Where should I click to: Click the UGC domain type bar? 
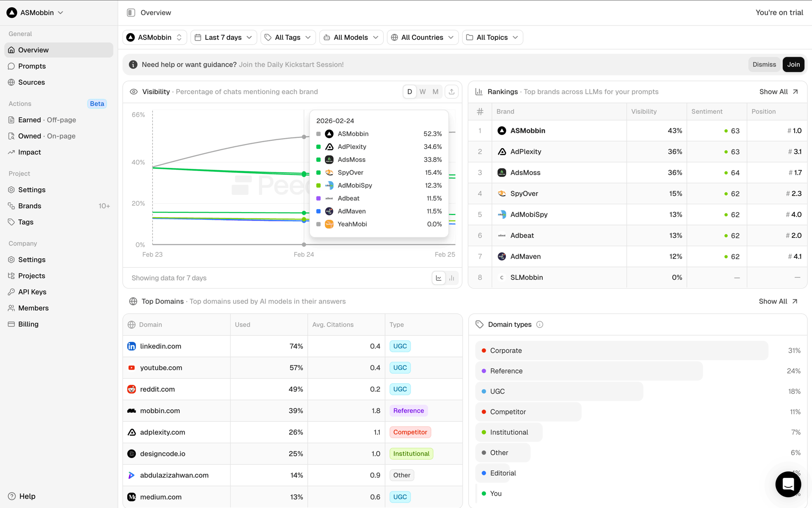[559, 392]
